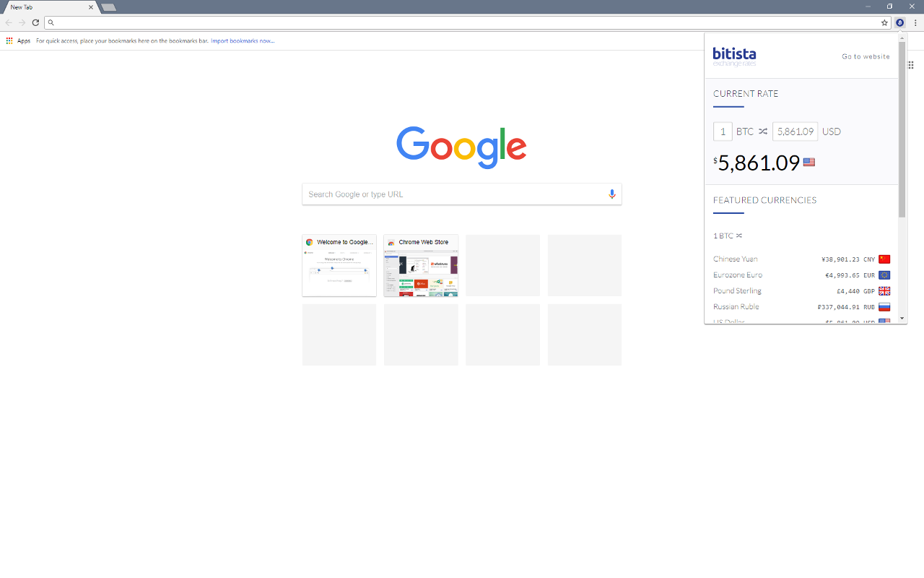Click the BTC label beside the amount field
Screen dimensions: 924x578
(x=745, y=131)
